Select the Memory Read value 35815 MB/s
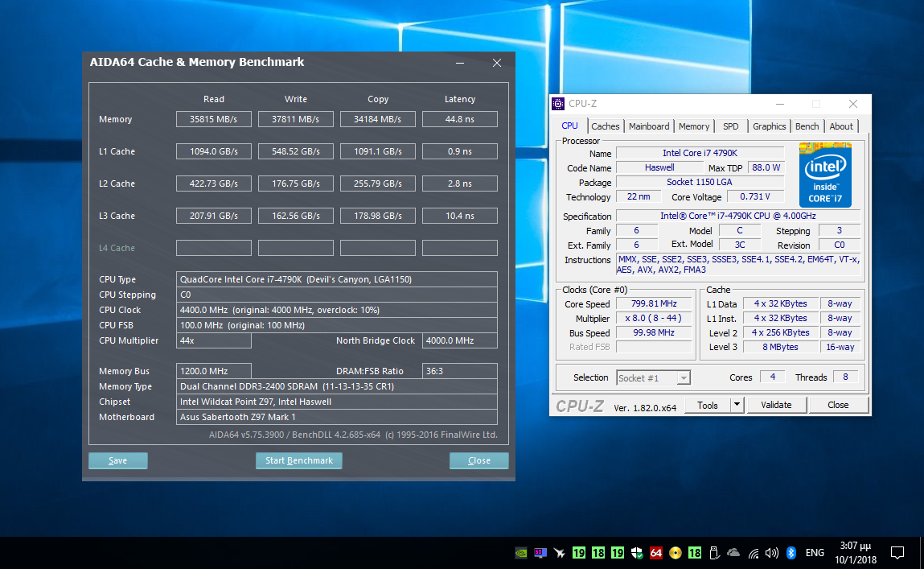924x569 pixels. click(x=213, y=119)
